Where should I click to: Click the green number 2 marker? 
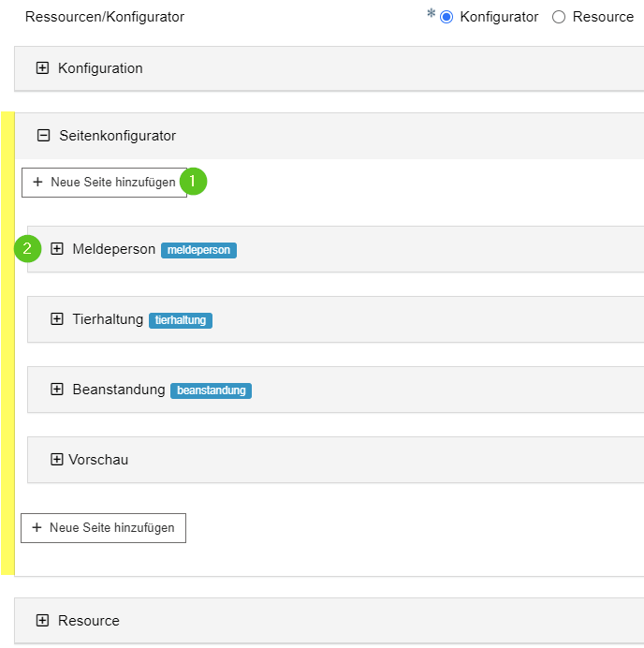[x=28, y=249]
